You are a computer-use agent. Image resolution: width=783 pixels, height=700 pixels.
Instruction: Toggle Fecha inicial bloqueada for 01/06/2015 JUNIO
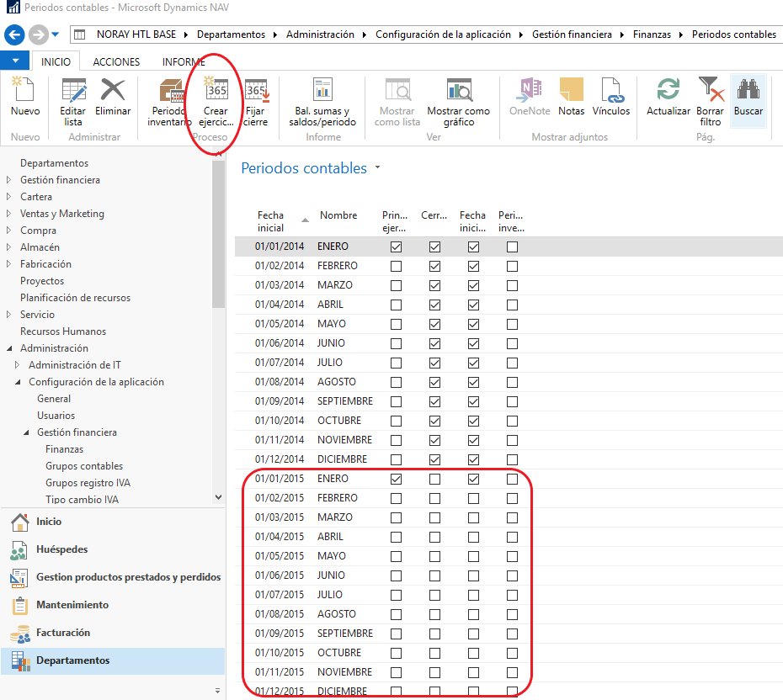pyautogui.click(x=473, y=575)
